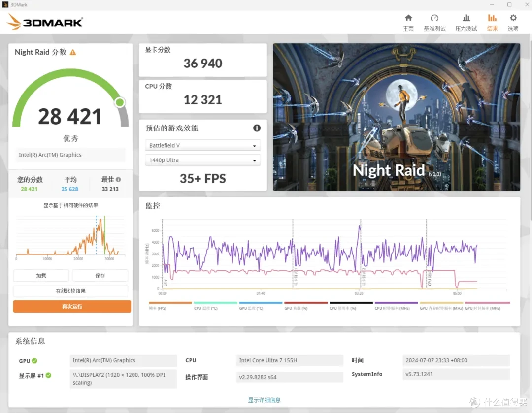Click the stress test bar chart icon

466,18
